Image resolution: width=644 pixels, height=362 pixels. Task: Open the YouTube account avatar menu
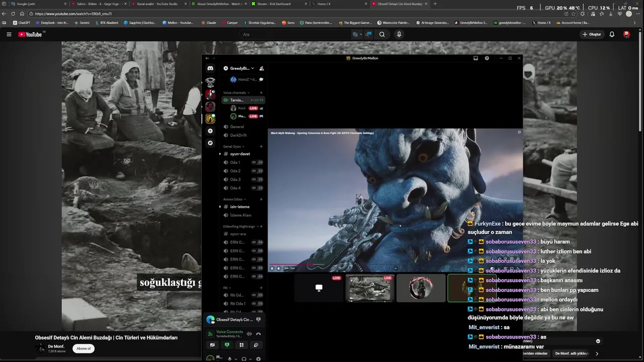(x=626, y=34)
